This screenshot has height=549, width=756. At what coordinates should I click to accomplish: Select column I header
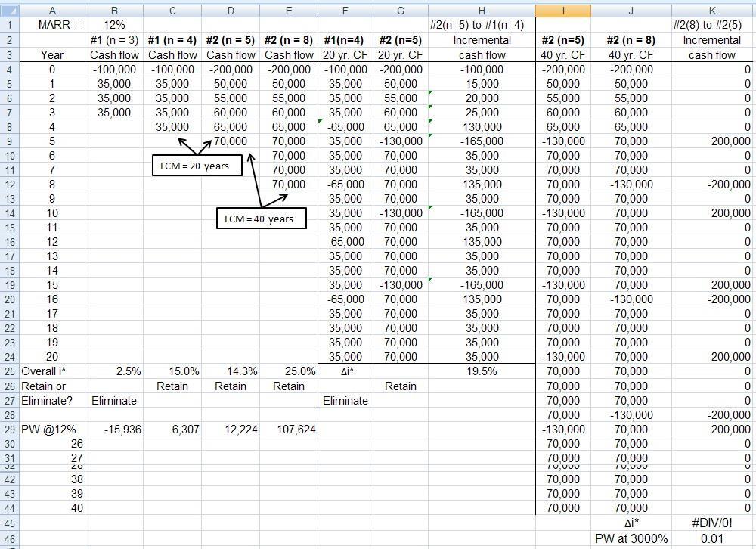(x=563, y=11)
